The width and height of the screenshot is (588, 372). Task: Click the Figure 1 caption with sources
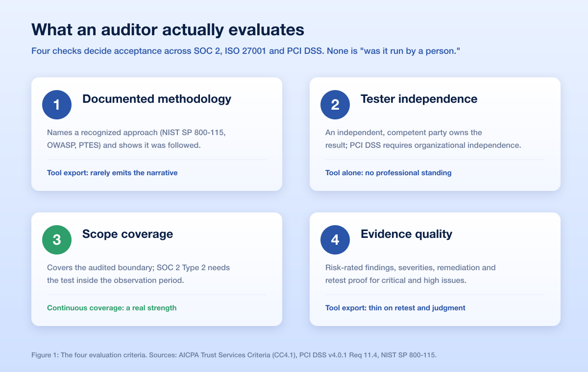point(234,355)
